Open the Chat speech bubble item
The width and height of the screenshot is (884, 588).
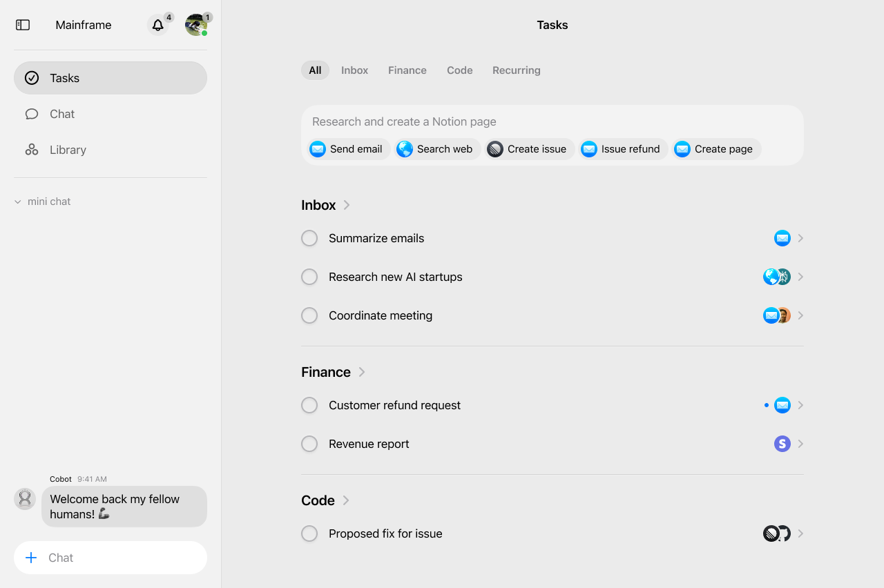62,114
